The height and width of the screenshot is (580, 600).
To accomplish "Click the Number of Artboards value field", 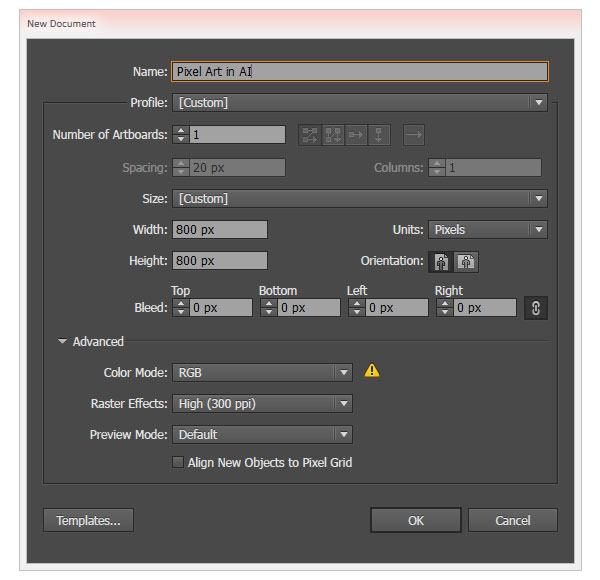I will 237,135.
